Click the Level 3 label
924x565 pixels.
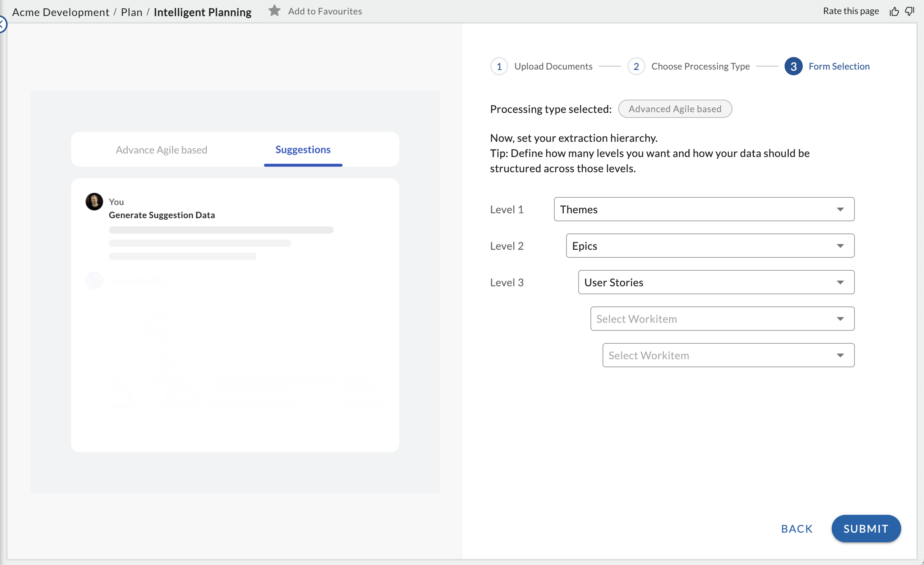click(507, 282)
